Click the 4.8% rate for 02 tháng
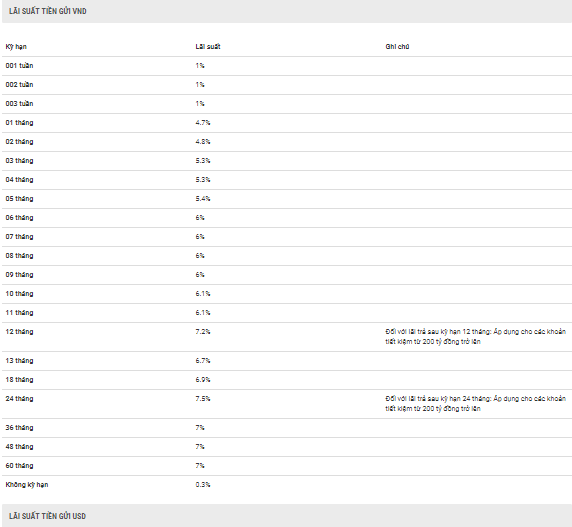This screenshot has height=527, width=572. pos(203,142)
